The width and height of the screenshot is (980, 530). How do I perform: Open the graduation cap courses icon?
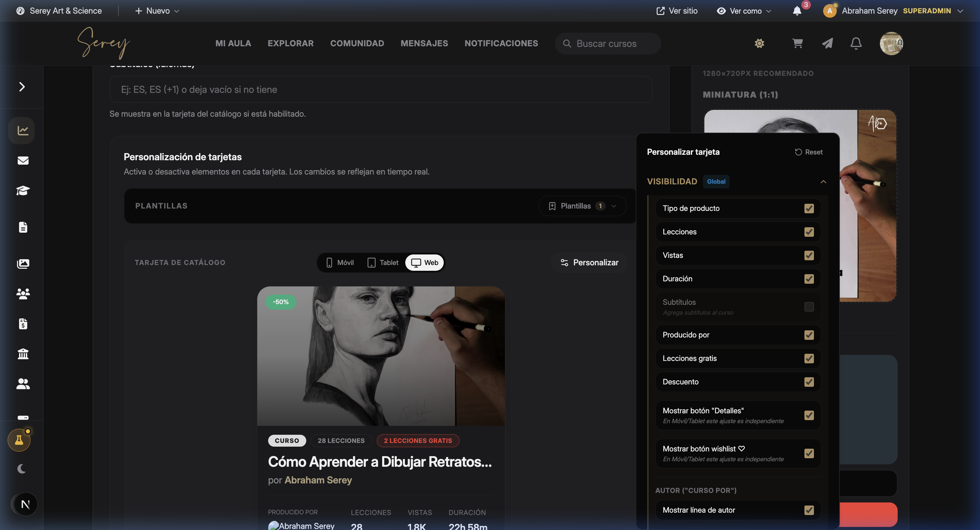click(23, 191)
